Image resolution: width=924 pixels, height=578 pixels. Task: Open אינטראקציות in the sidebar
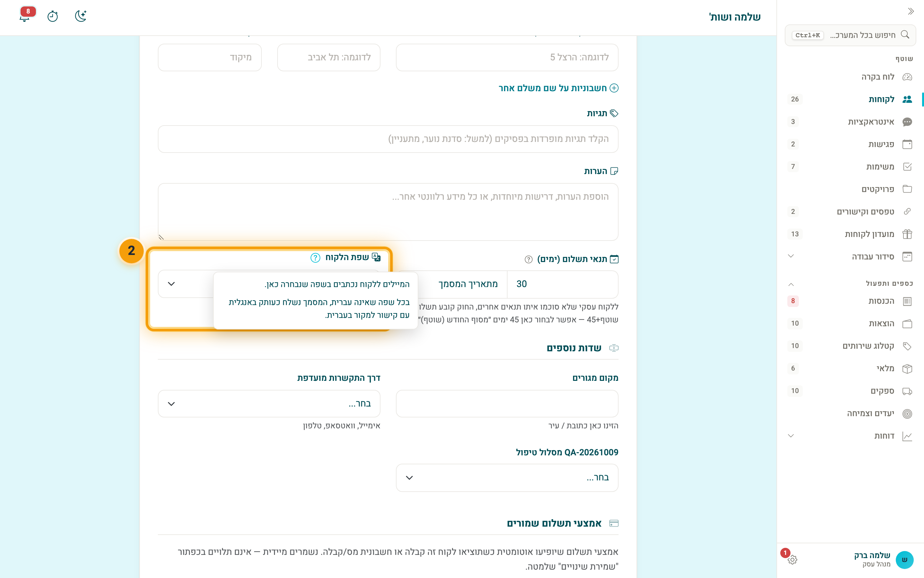coord(850,122)
